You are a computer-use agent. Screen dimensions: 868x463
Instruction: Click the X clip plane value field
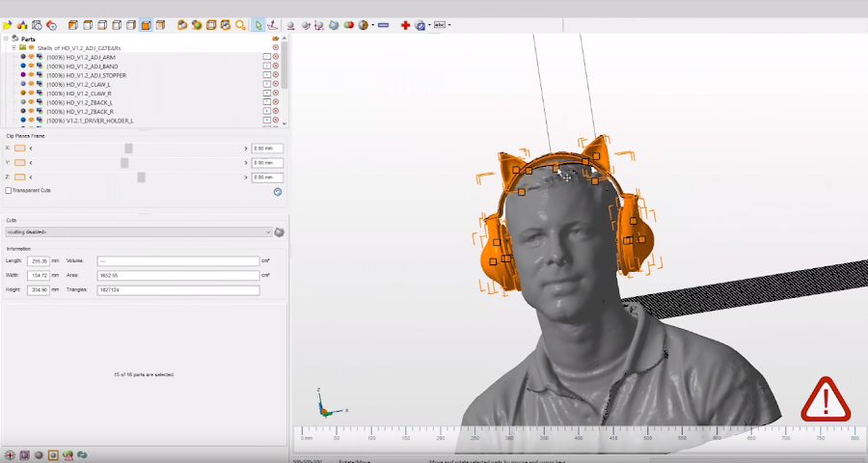pos(267,149)
